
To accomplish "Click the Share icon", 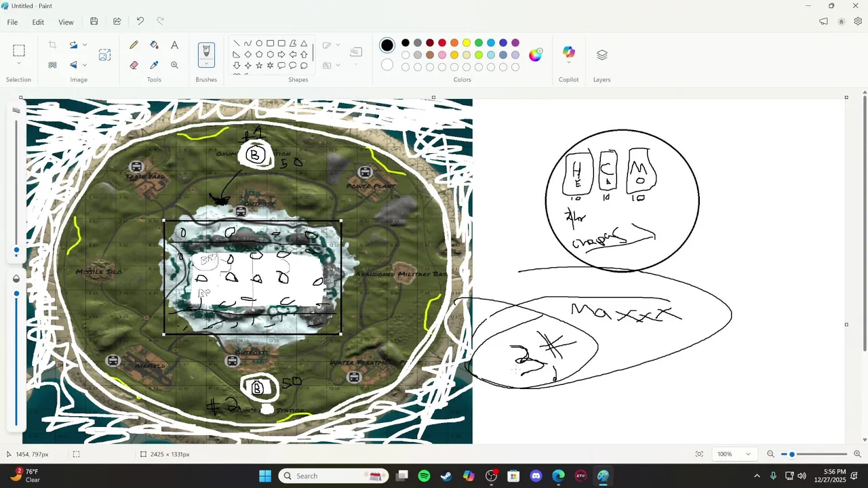I will click(117, 22).
